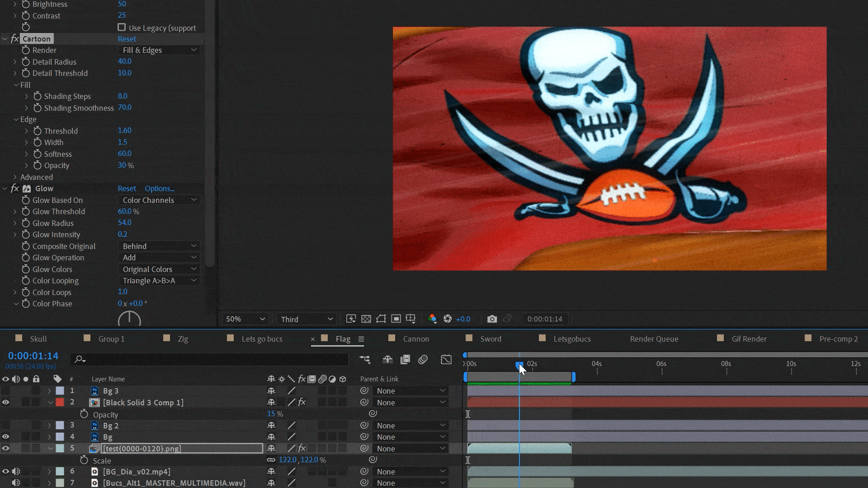868x488 pixels.
Task: Open the Composition Mini-Flowchart icon
Action: (365, 360)
